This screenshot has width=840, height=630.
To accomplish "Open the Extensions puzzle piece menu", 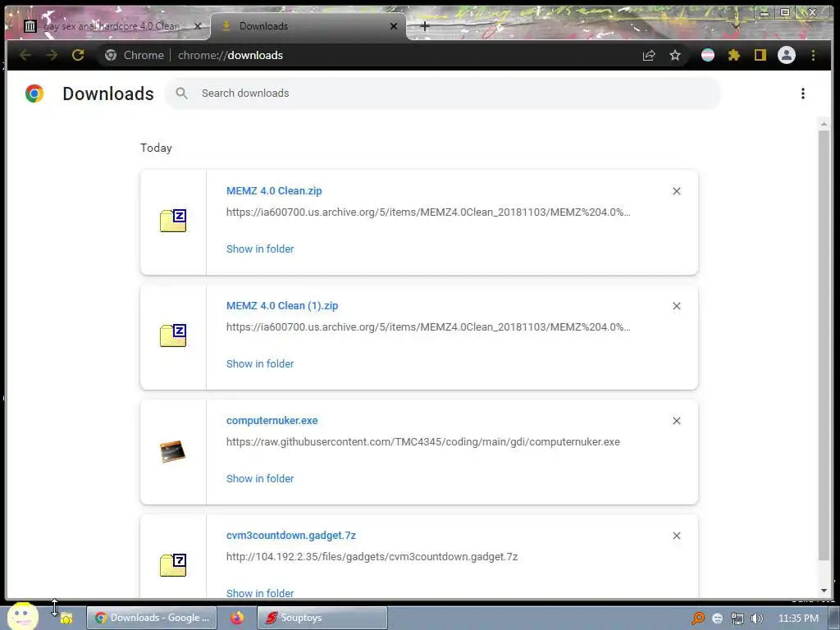I will tap(734, 55).
